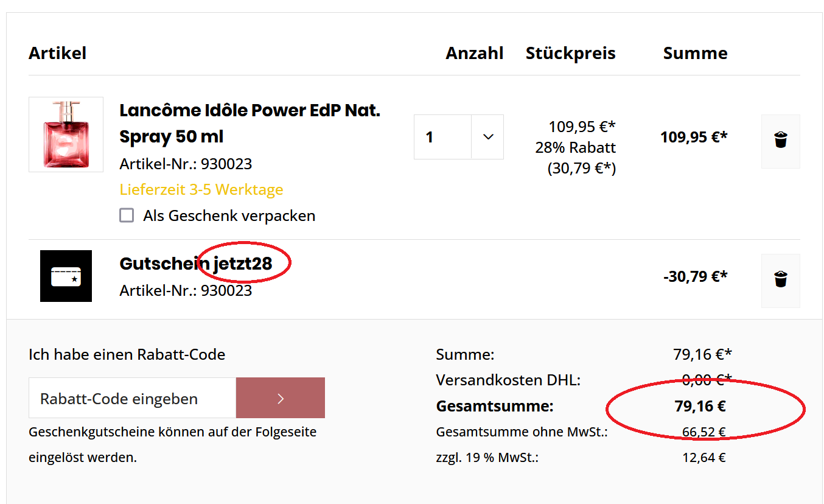Submit the Rabatt-Code arrow button

[281, 398]
